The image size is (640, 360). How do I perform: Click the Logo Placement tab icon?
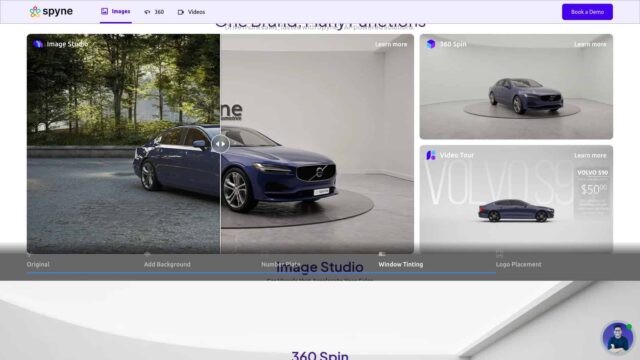(499, 254)
